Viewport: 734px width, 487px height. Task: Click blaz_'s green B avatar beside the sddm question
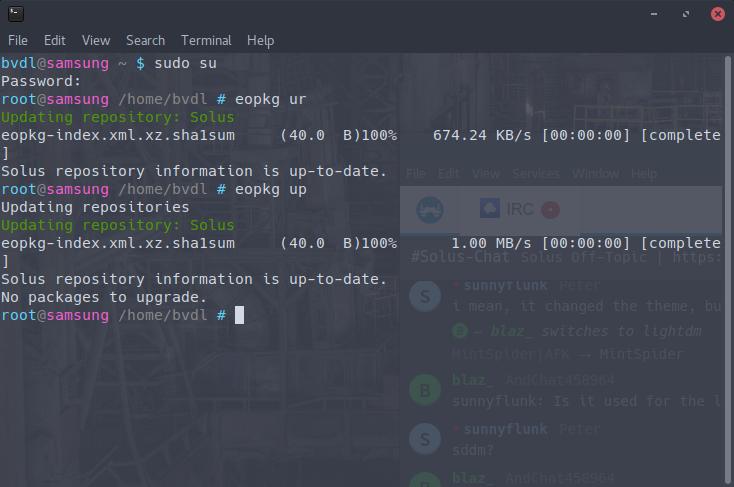(425, 390)
